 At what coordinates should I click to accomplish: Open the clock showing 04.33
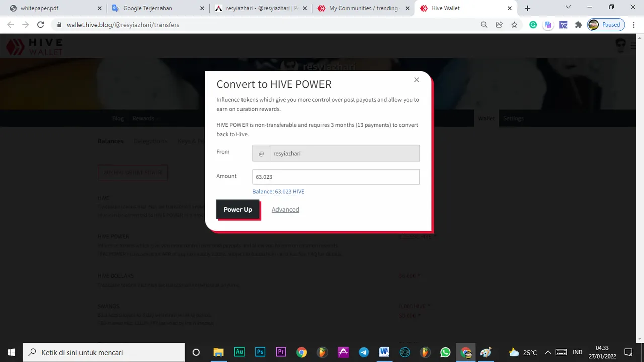(602, 352)
